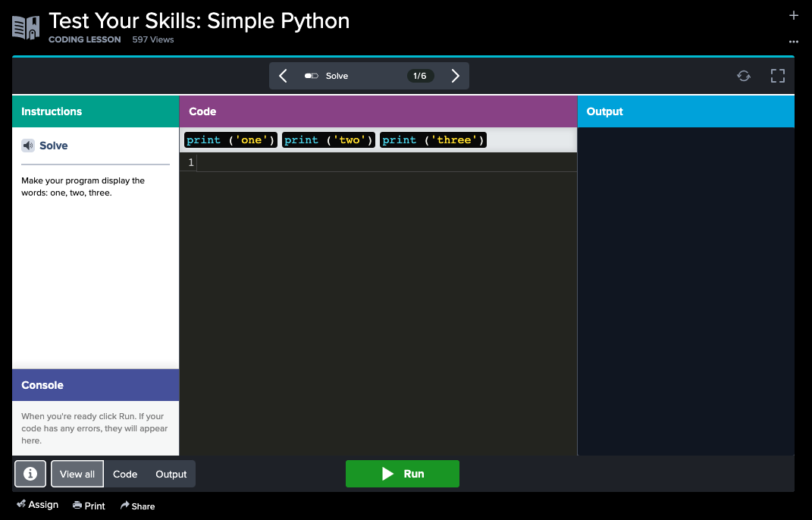Click the coding lesson book icon
The height and width of the screenshot is (520, 812).
point(26,28)
